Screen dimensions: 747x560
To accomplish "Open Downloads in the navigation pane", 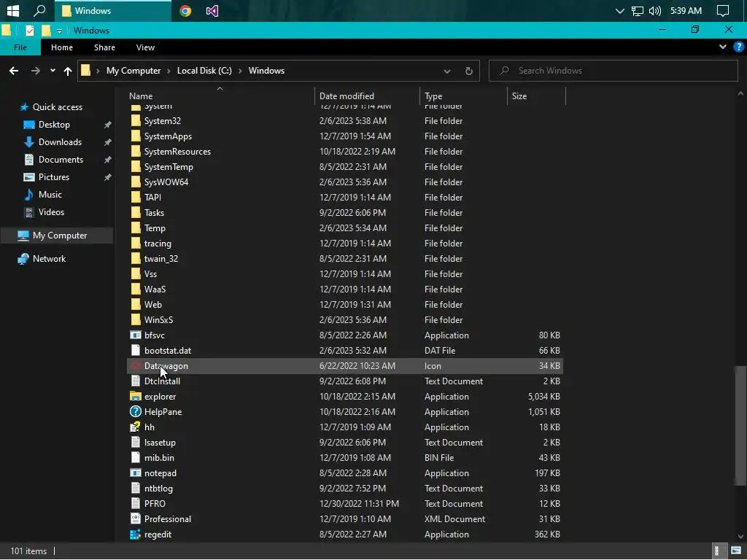I will click(x=60, y=142).
